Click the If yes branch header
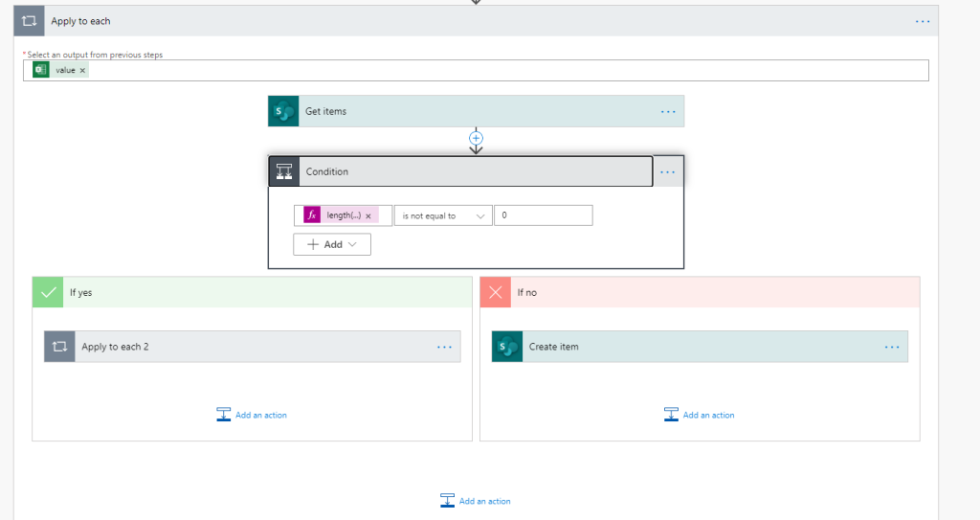Screen dimensions: 980x520 tap(252, 292)
